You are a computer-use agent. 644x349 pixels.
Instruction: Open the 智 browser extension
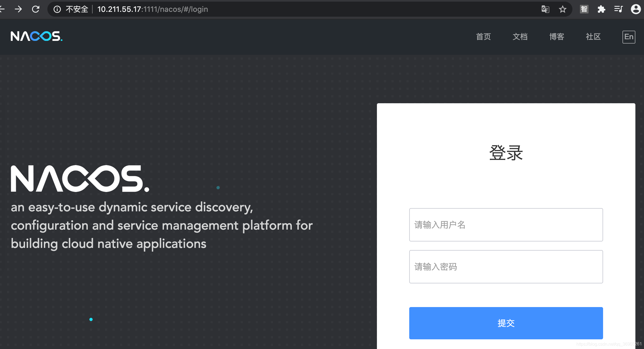tap(584, 9)
